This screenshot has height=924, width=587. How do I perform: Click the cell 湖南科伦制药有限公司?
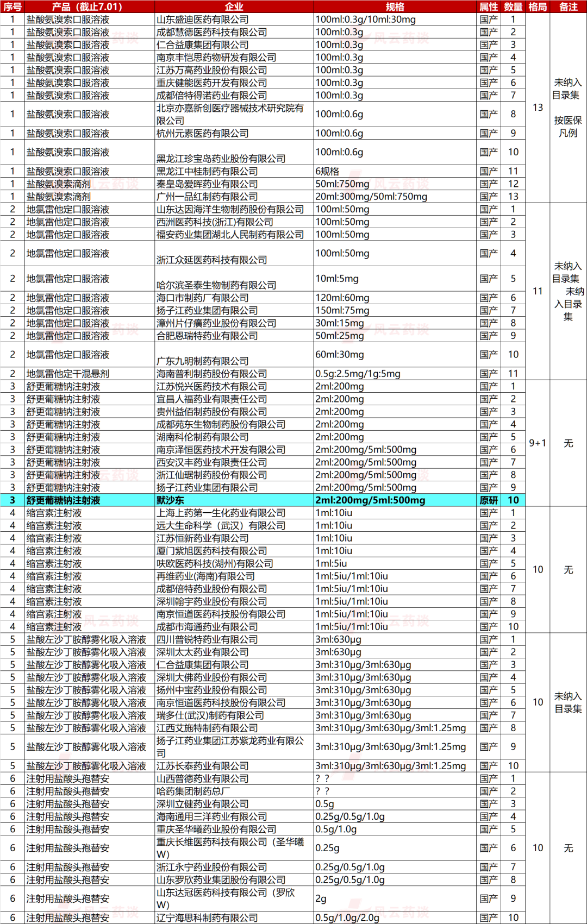234,437
